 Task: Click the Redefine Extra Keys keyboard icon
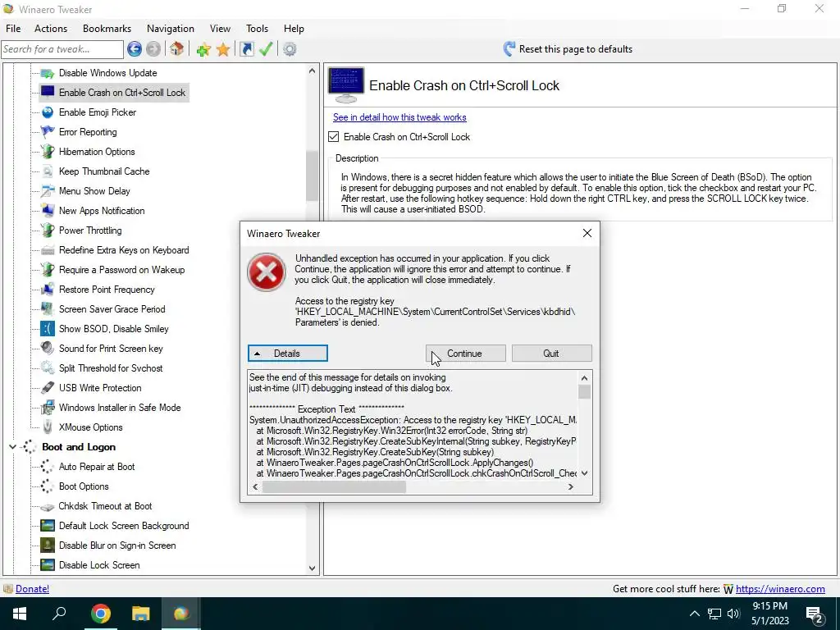click(48, 250)
